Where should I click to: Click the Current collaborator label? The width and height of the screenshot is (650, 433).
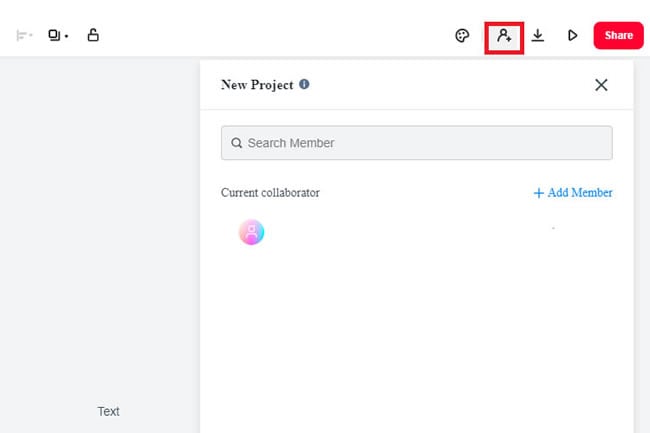pyautogui.click(x=270, y=193)
